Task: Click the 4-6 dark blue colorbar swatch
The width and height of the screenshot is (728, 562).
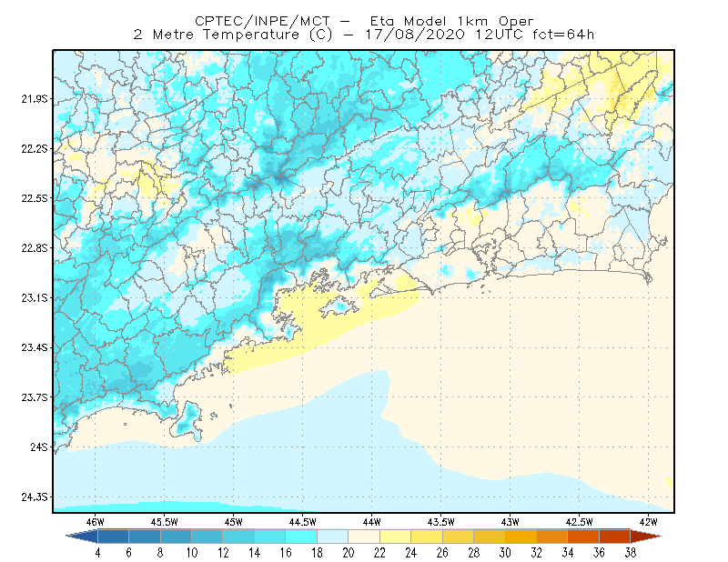Action: pyautogui.click(x=113, y=537)
